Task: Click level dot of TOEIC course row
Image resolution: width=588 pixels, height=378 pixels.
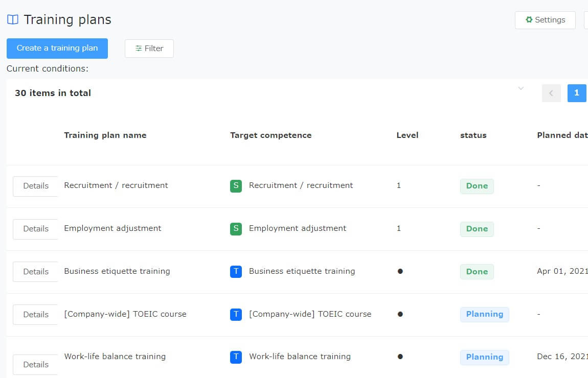Action: click(x=400, y=314)
